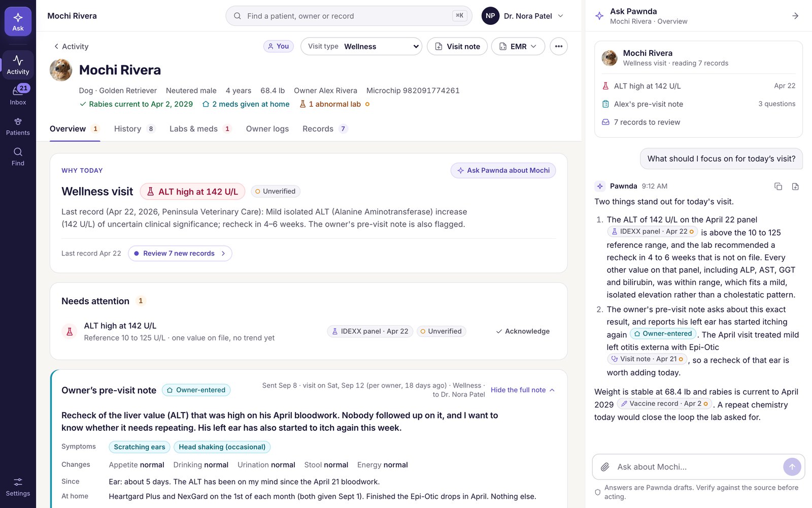Collapse with Hide the full note
The image size is (812, 508).
(x=523, y=390)
